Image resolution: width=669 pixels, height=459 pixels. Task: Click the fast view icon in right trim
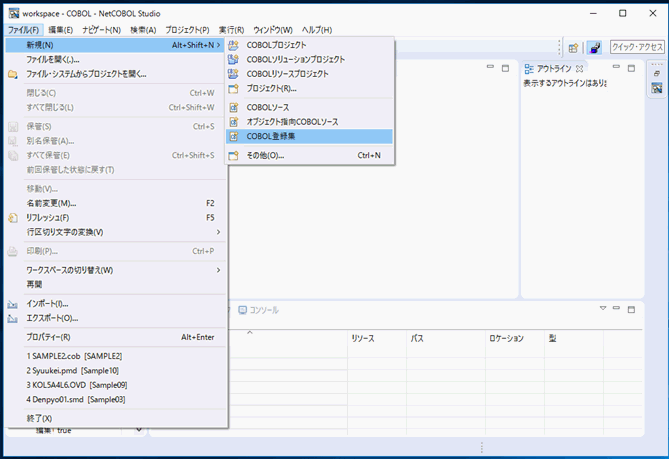coord(657,88)
